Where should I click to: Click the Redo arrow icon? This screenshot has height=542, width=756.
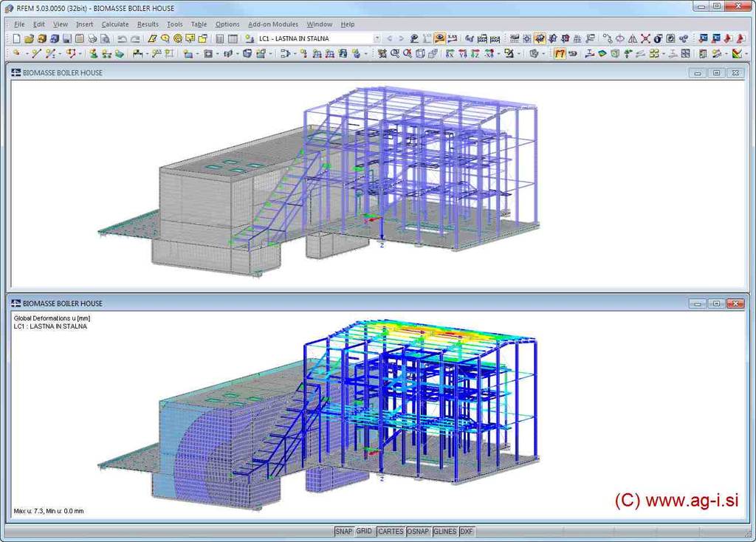135,38
